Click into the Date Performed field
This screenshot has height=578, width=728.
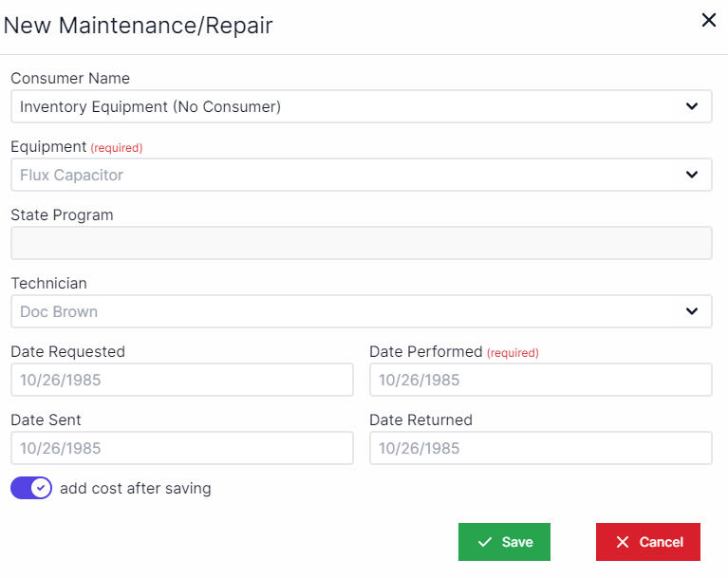point(540,380)
